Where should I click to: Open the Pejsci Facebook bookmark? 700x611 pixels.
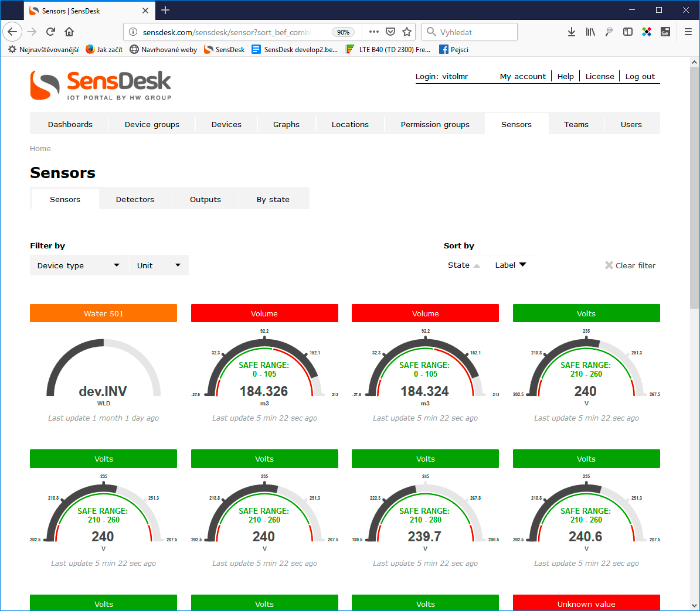coord(454,50)
